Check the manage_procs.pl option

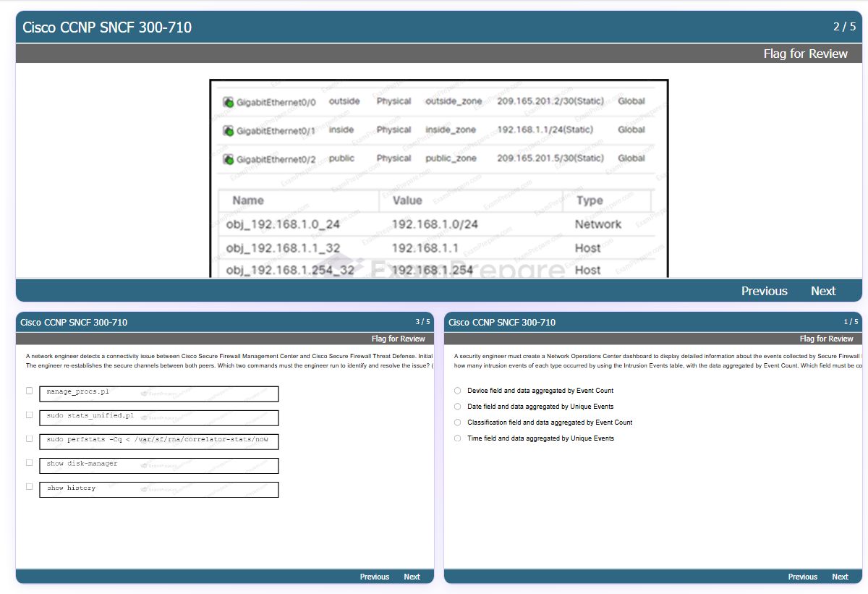click(30, 391)
